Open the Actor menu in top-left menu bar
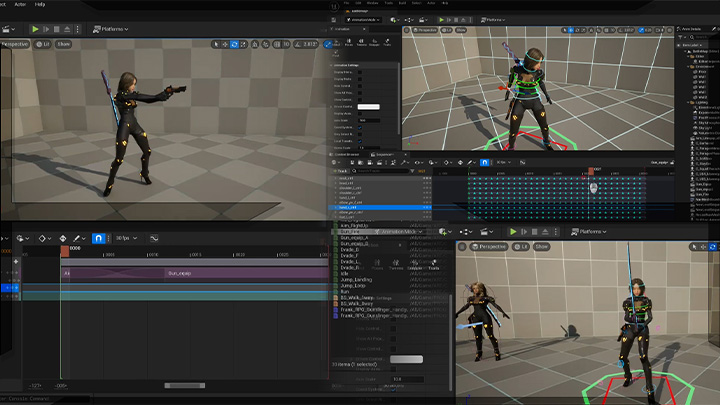720x405 pixels. [x=20, y=4]
